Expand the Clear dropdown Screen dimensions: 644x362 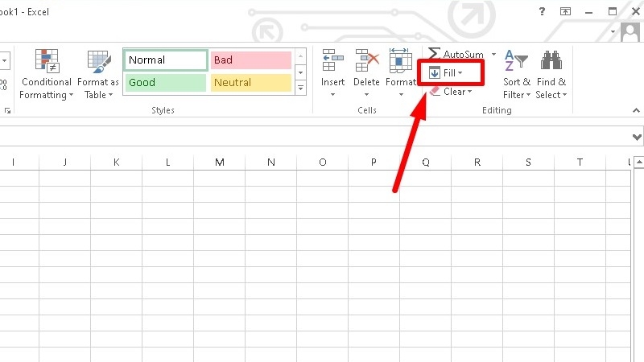[x=470, y=92]
